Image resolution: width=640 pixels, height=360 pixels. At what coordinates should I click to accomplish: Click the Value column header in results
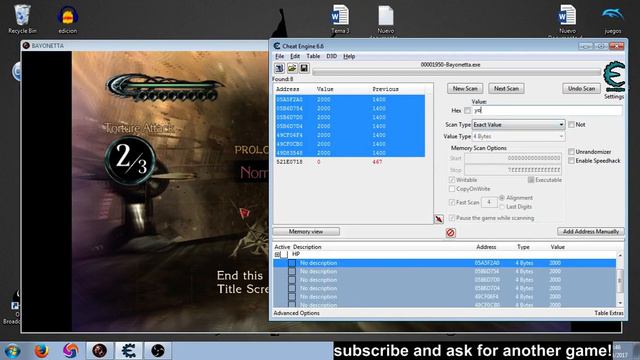pos(325,89)
